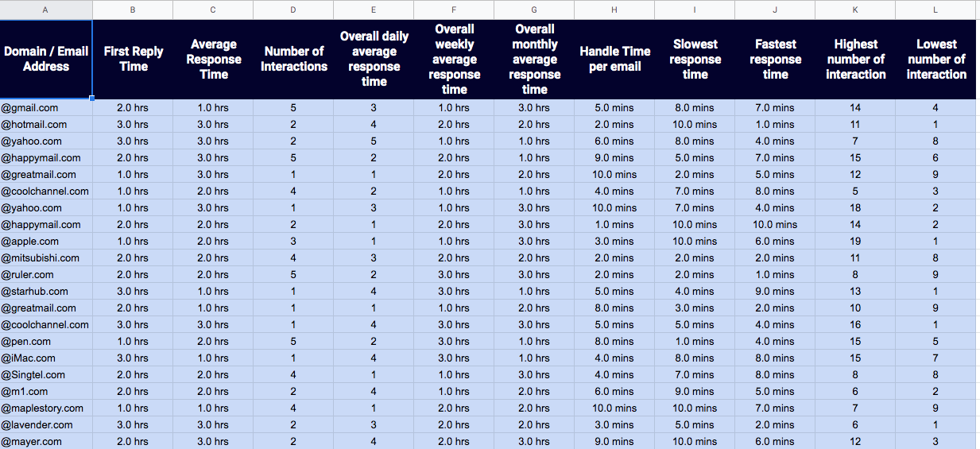This screenshot has height=449, width=980.
Task: Click 'Lowest number of interaction' header cell
Action: coord(935,59)
